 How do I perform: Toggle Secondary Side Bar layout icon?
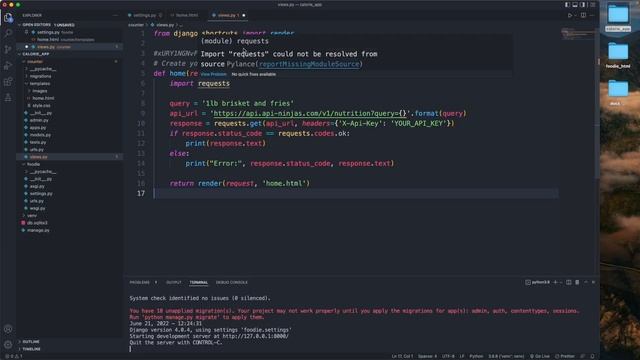[582, 4]
